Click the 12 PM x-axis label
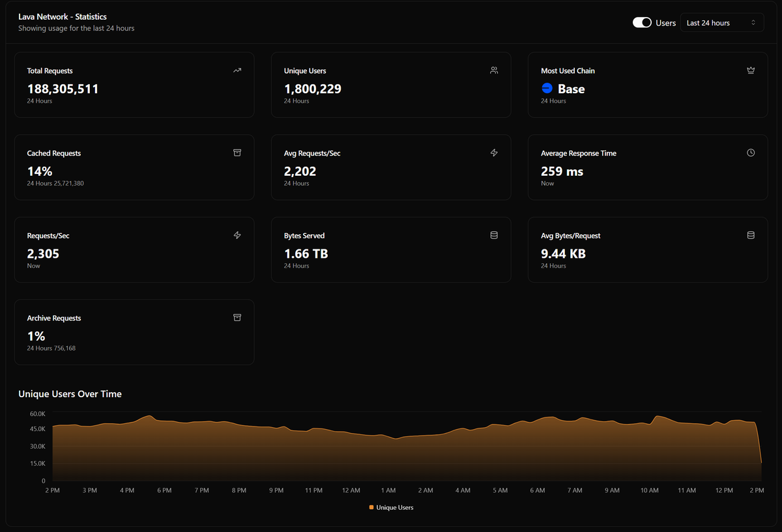This screenshot has height=532, width=782. click(x=724, y=490)
